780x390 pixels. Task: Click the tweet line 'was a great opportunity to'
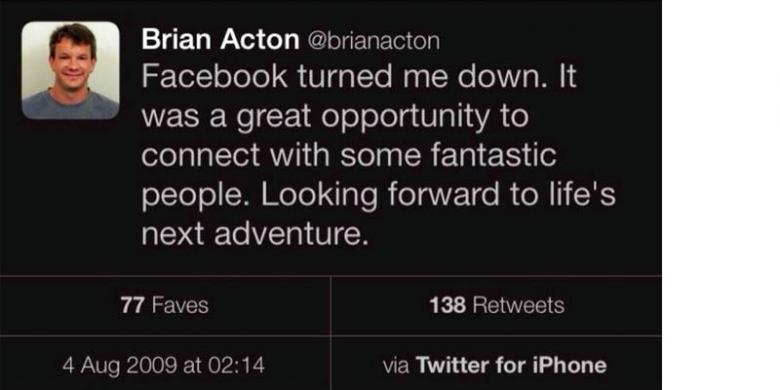(x=335, y=117)
